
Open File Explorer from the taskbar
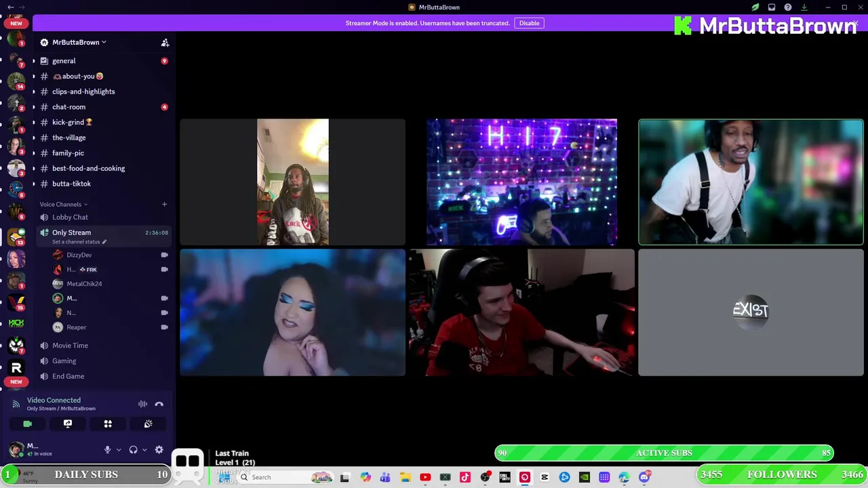(406, 477)
